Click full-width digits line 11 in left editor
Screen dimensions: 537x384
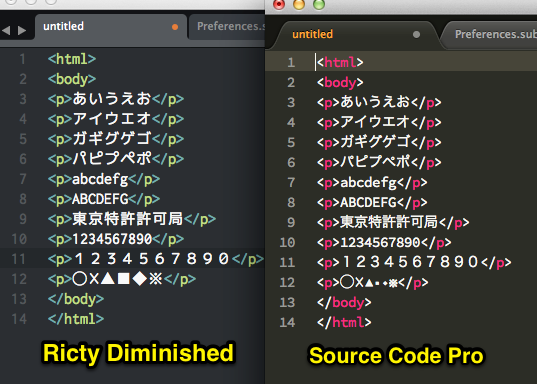156,259
